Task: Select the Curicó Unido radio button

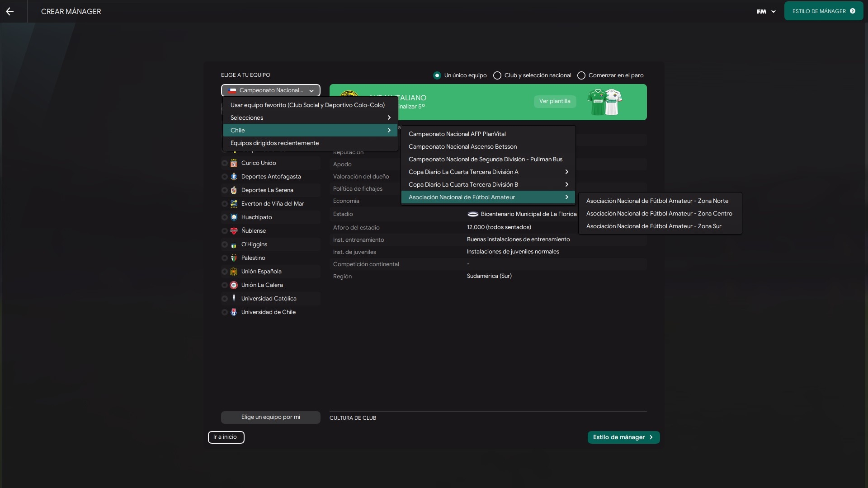Action: [x=225, y=163]
